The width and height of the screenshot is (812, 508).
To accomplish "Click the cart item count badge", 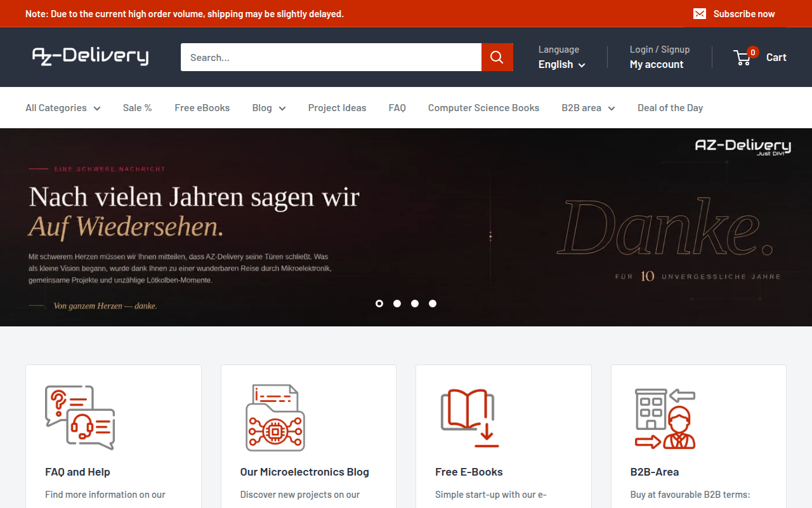I will (752, 52).
